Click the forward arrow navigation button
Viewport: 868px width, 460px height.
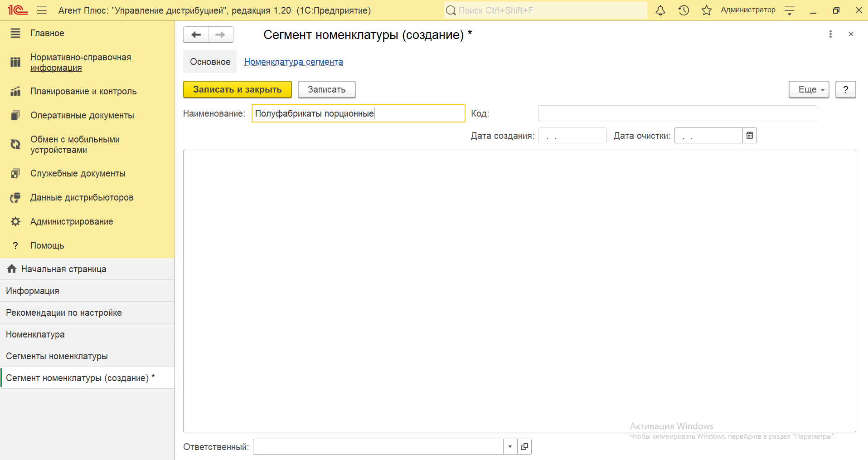[221, 34]
